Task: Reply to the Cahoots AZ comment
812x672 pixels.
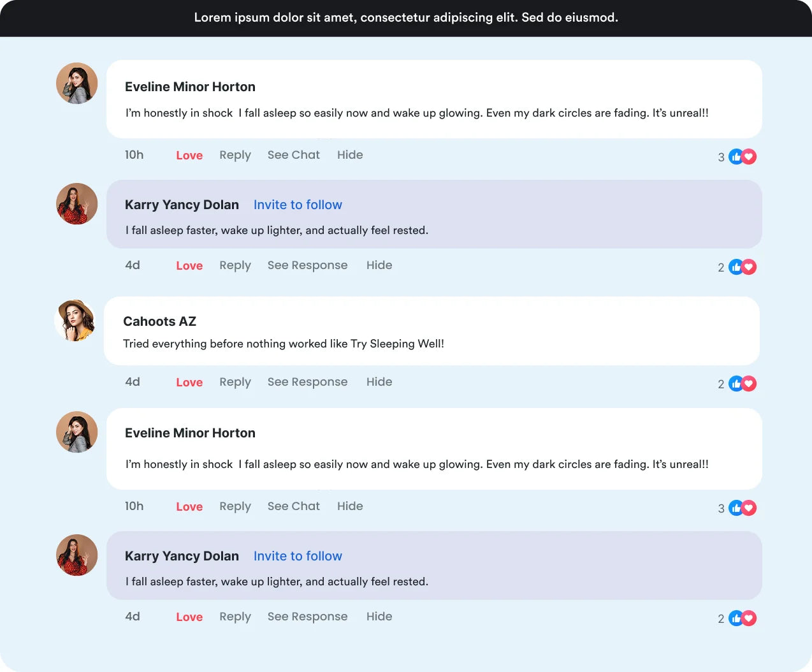Action: click(x=235, y=382)
